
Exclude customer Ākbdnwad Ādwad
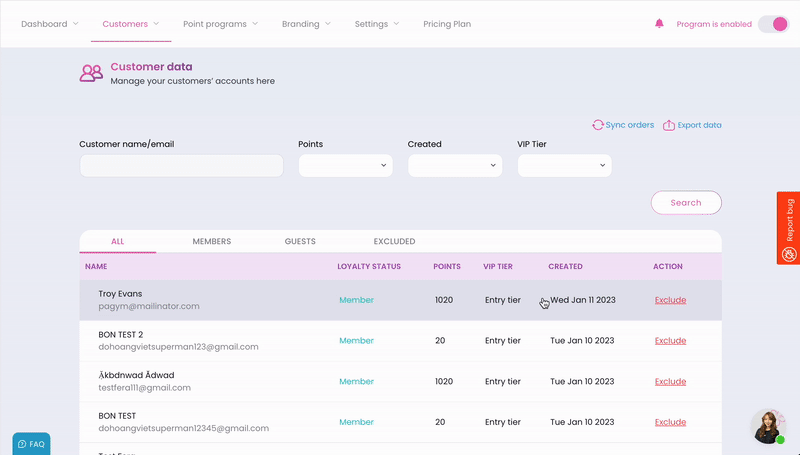670,382
